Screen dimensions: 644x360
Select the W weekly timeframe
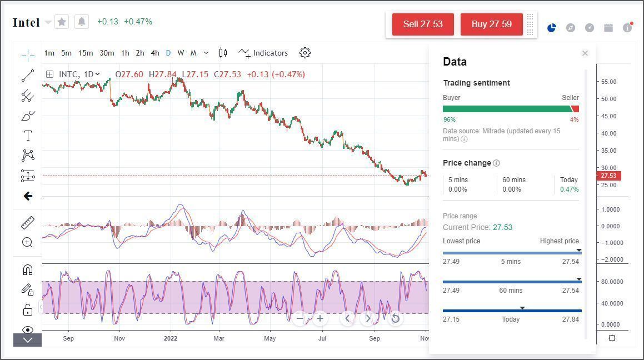(x=180, y=53)
